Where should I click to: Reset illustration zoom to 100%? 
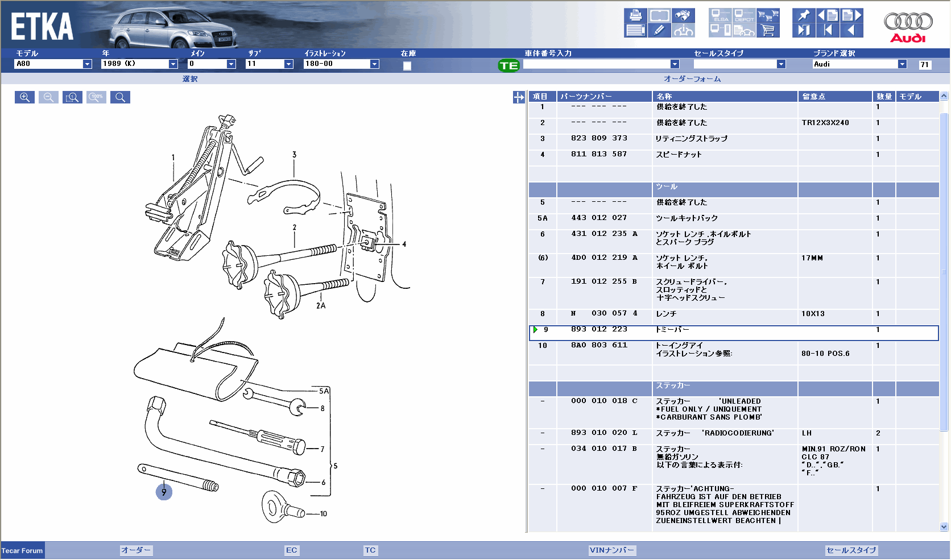97,97
